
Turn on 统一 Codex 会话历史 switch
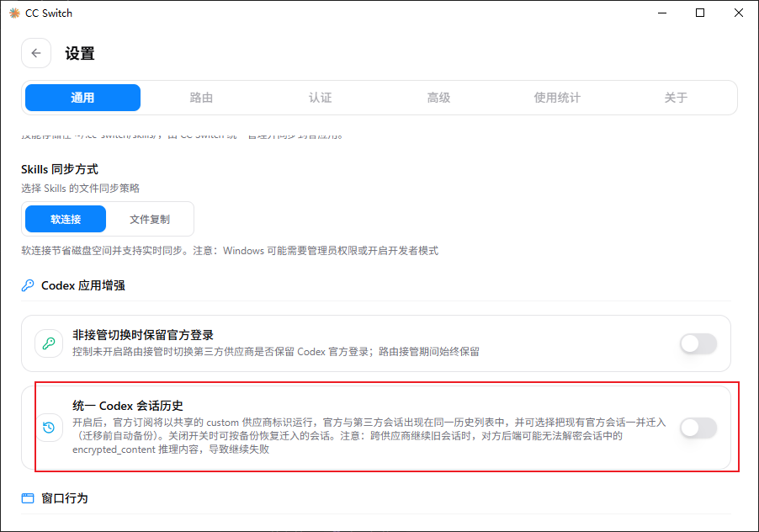pyautogui.click(x=698, y=428)
